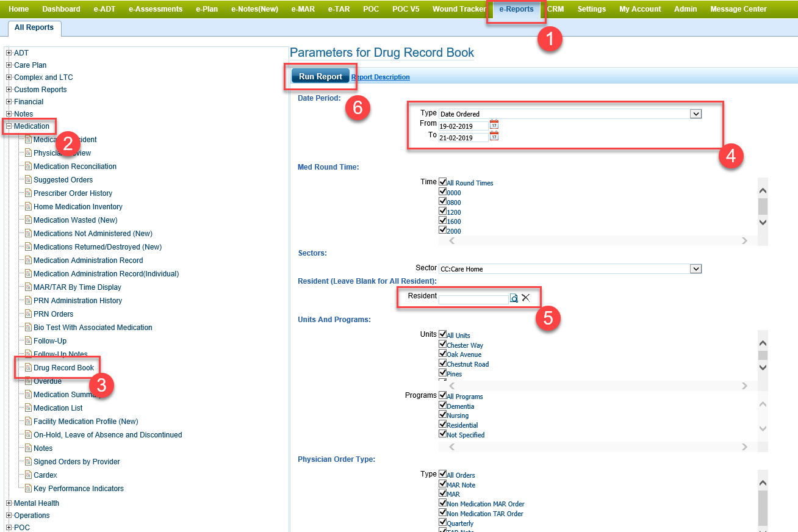
Task: Uncheck All Round Times checkbox
Action: coord(443,182)
